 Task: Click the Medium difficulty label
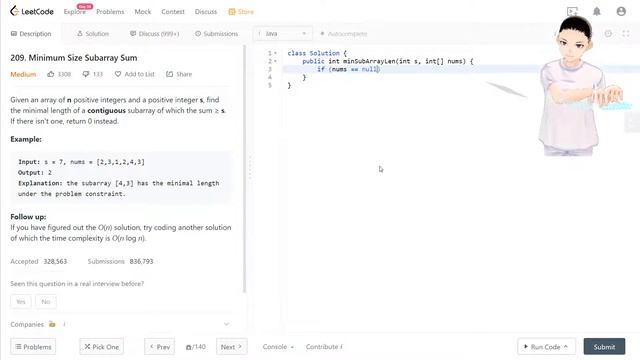click(23, 74)
